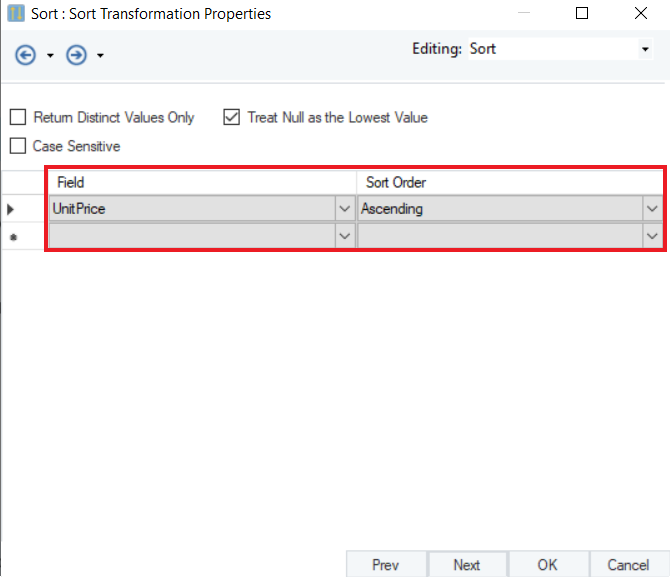670x577 pixels.
Task: Uncheck Treat Null as the Lowest Value
Action: [x=231, y=118]
